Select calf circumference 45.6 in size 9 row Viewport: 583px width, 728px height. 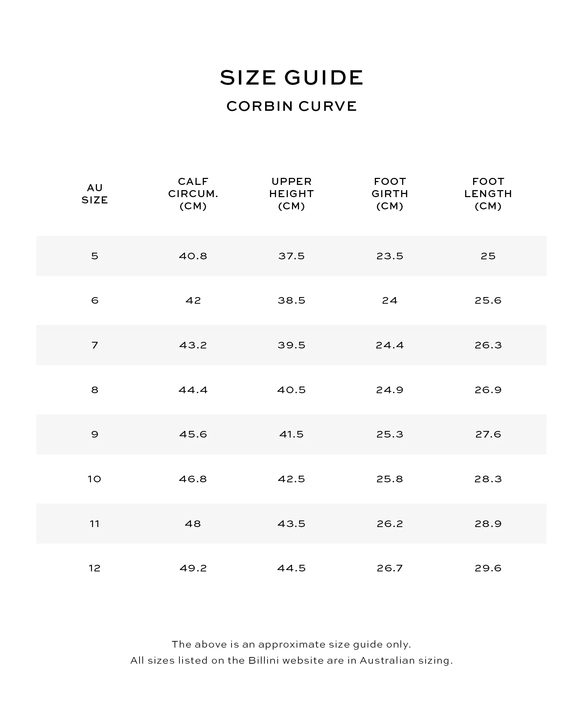193,434
